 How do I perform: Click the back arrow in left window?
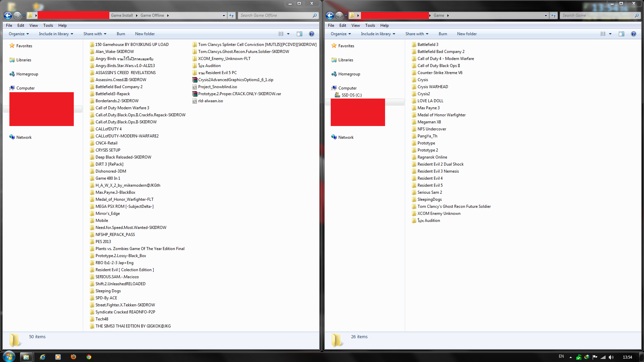pyautogui.click(x=8, y=15)
